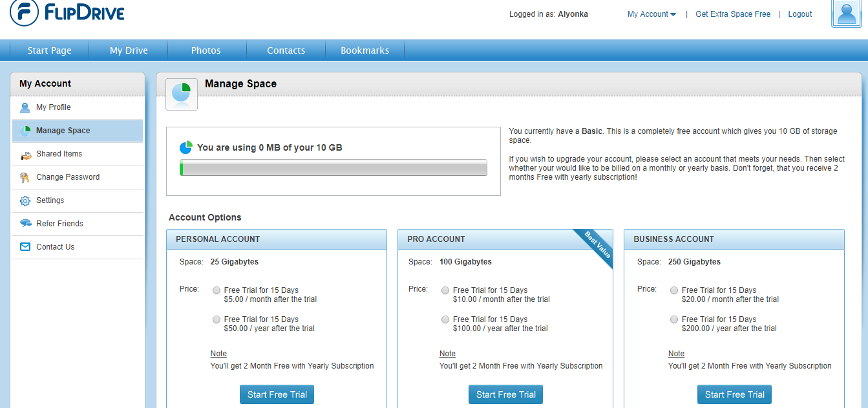Screen dimensions: 868x408
Task: Click the Logout link
Action: click(800, 14)
